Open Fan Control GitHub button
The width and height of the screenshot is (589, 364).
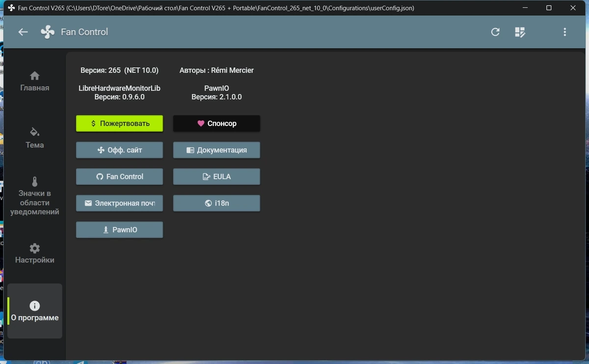(119, 177)
